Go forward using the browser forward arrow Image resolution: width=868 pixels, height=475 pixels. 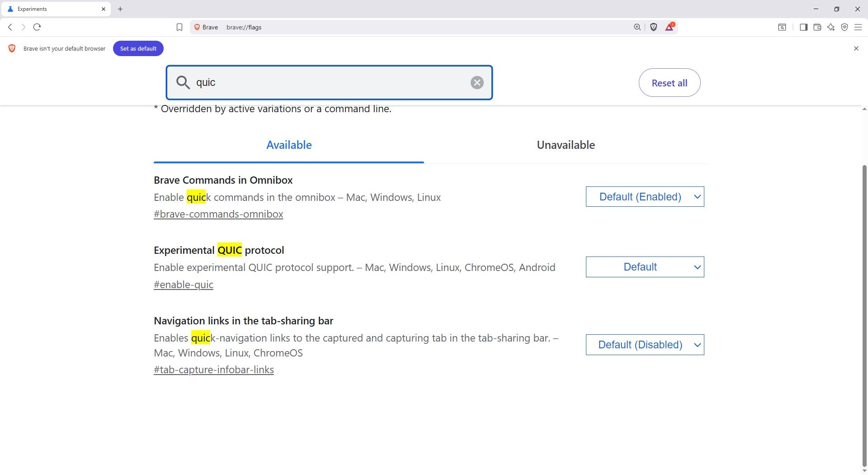click(24, 27)
